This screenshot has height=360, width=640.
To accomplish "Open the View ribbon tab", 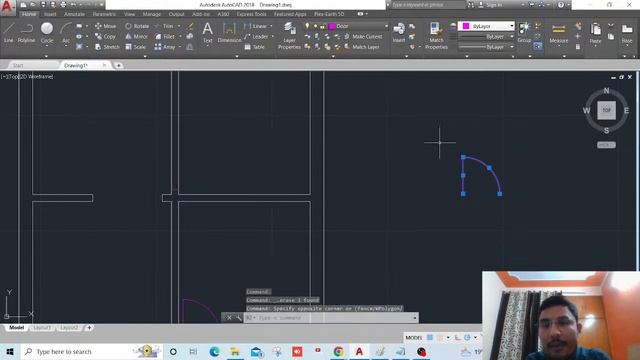I will [129, 14].
